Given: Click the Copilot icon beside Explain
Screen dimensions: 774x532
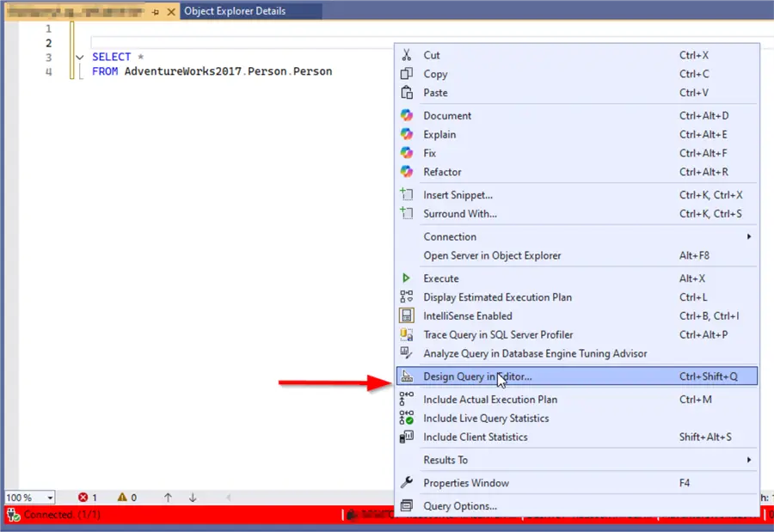Looking at the screenshot, I should click(407, 134).
